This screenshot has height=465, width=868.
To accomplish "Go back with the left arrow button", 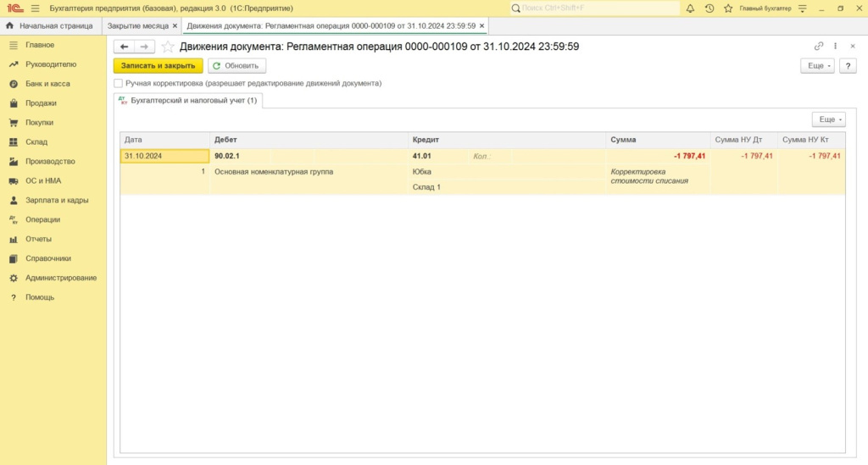I will click(x=125, y=47).
